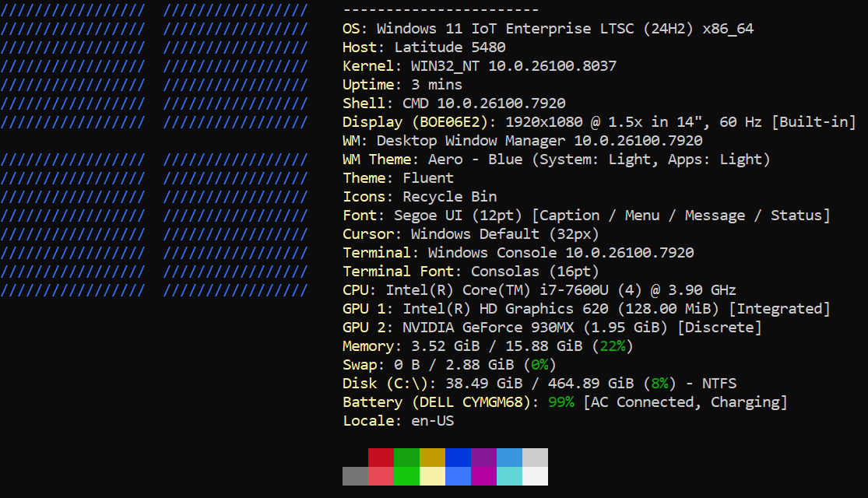
Task: Click the dark blue color block
Action: [459, 458]
